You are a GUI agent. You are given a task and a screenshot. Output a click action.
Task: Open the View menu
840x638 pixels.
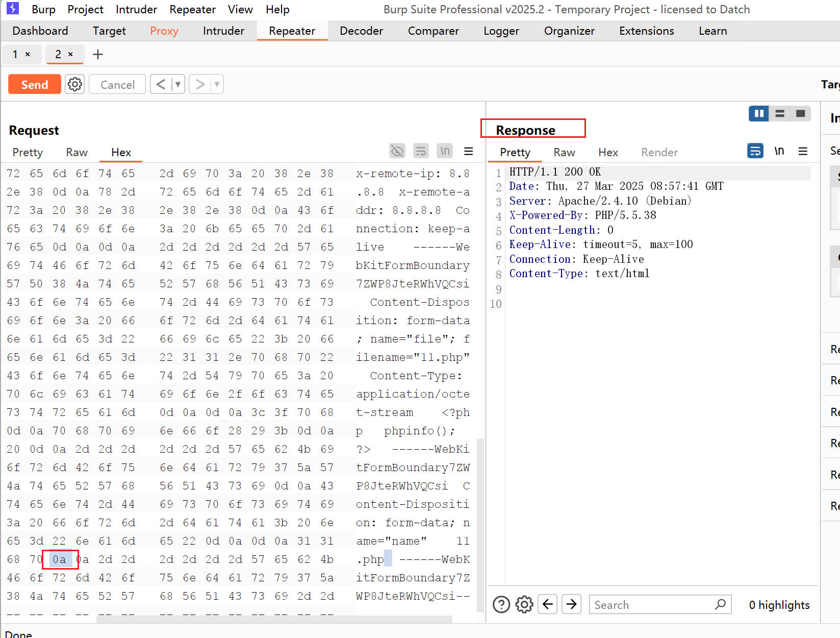(x=240, y=9)
